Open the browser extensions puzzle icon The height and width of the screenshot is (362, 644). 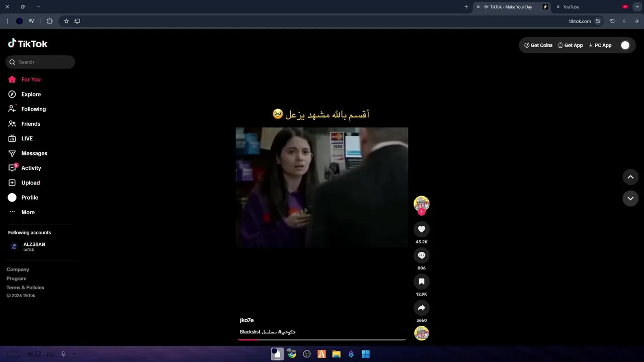[x=49, y=21]
